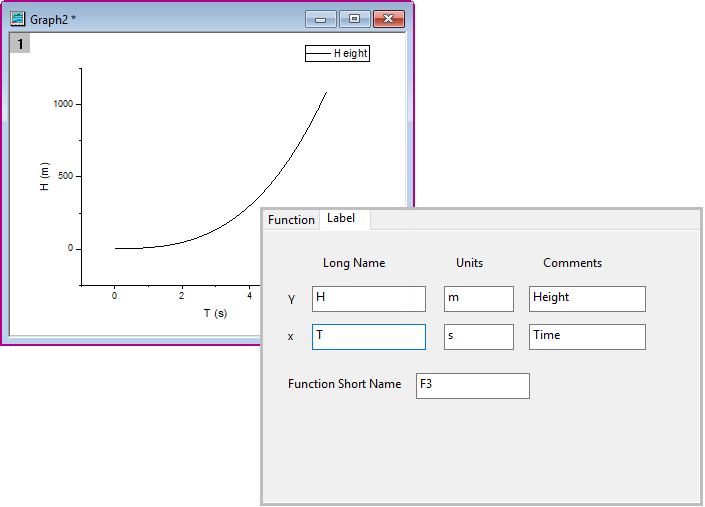Click the T (s) X-axis title
This screenshot has width=705, height=507.
click(x=215, y=313)
